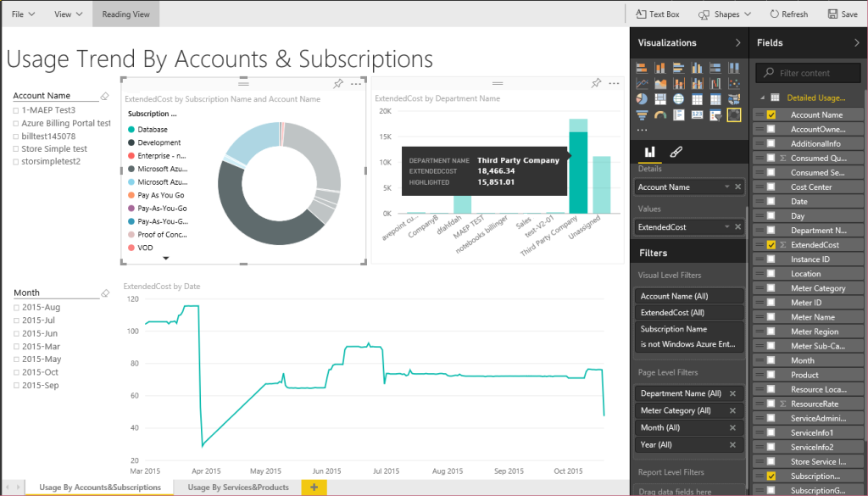Open the Format paintbrush tab
This screenshot has height=496, width=868.
676,152
